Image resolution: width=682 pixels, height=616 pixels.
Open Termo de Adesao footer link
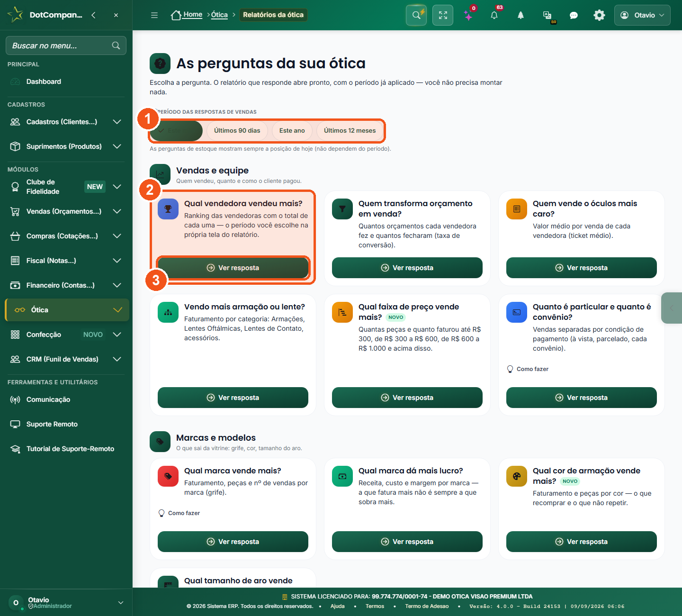(427, 606)
